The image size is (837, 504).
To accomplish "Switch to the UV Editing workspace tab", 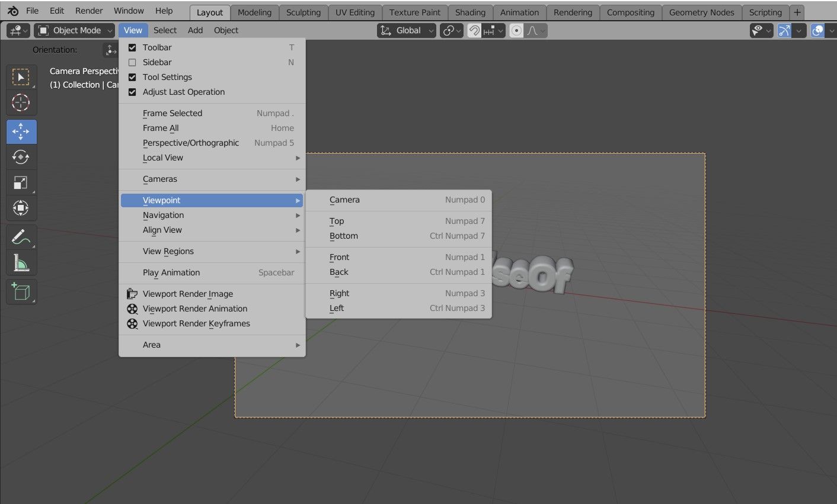I will tap(355, 12).
